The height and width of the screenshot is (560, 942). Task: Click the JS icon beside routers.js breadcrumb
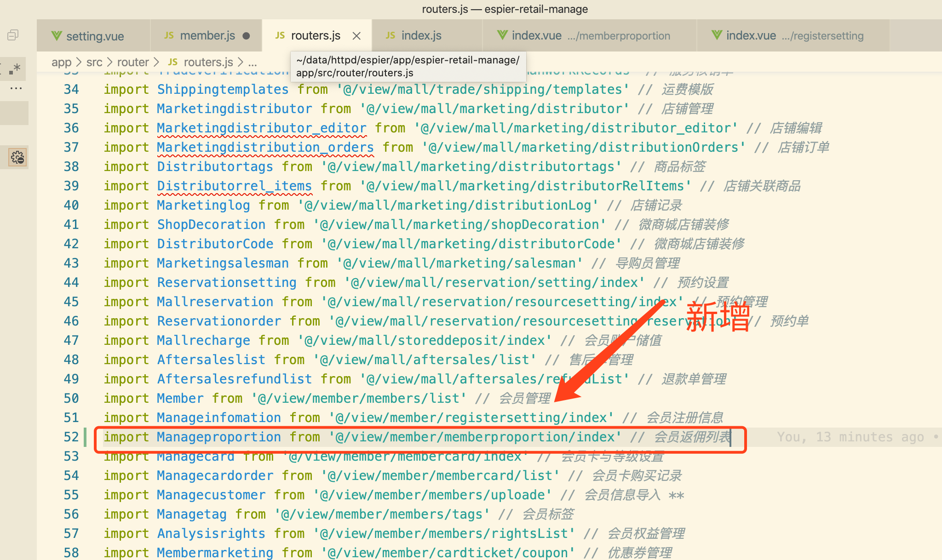[173, 62]
